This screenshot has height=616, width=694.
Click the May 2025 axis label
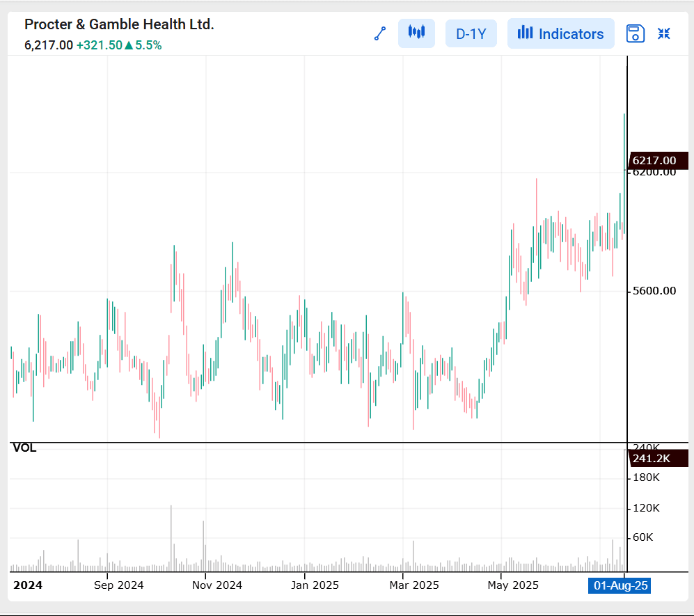[x=513, y=585]
